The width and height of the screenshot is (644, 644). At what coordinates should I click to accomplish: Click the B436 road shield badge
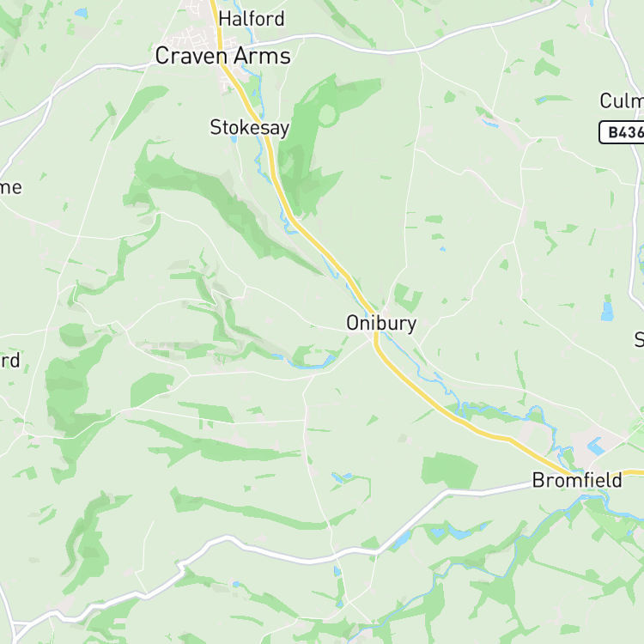click(x=622, y=132)
